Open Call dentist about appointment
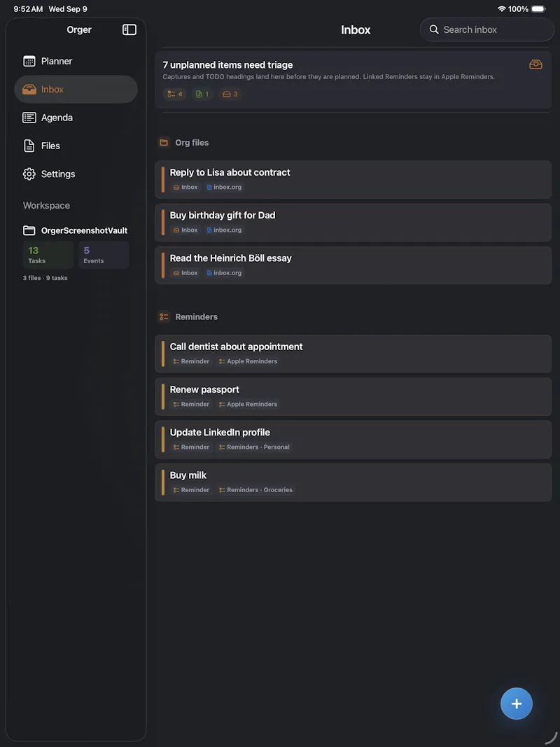This screenshot has height=747, width=560. click(x=353, y=354)
